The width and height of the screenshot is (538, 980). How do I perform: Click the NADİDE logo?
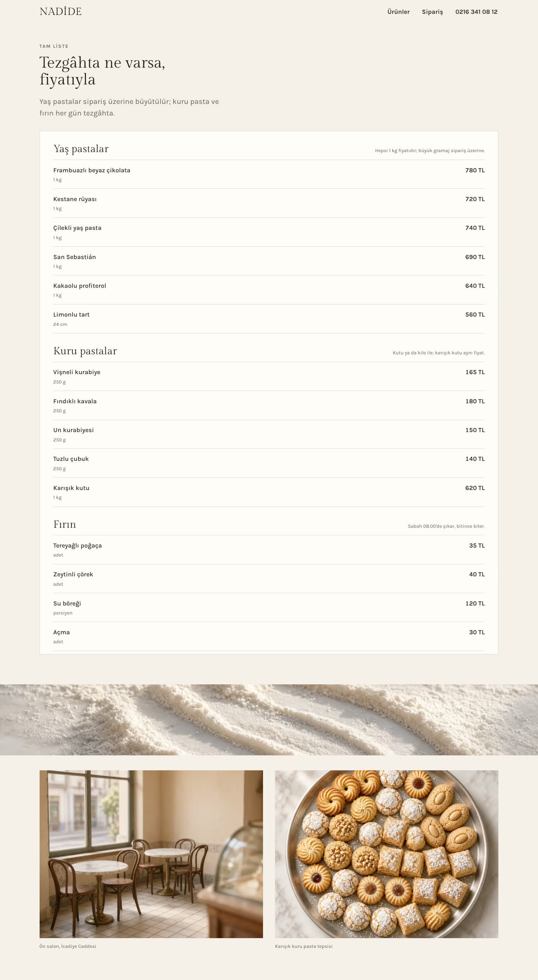point(61,12)
